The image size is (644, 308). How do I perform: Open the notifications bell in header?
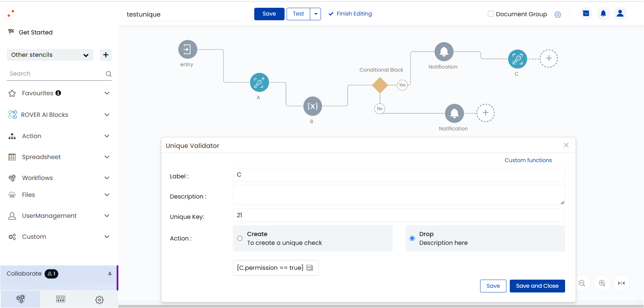tap(603, 14)
